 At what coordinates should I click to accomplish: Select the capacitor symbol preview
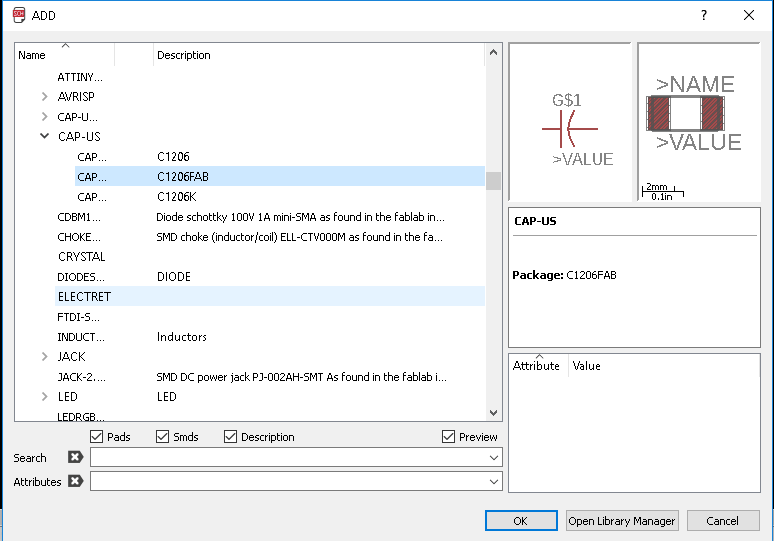coord(570,122)
